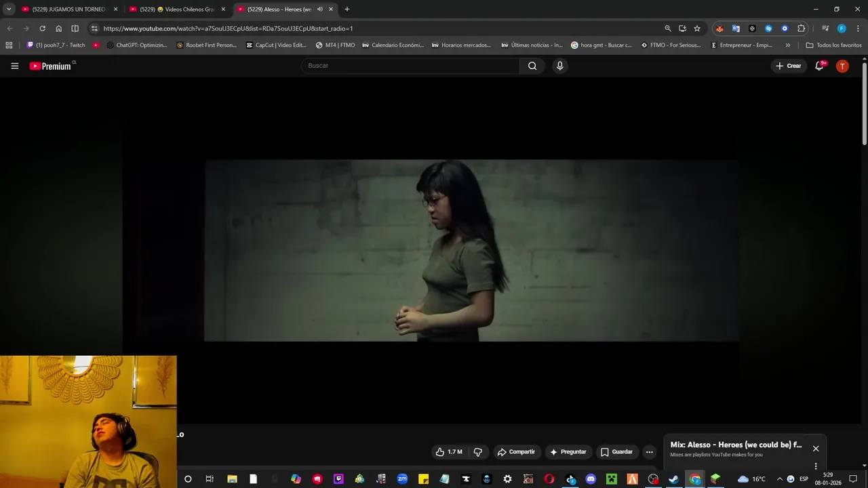Viewport: 868px width, 488px height.
Task: Click Compartir share button
Action: point(516,452)
